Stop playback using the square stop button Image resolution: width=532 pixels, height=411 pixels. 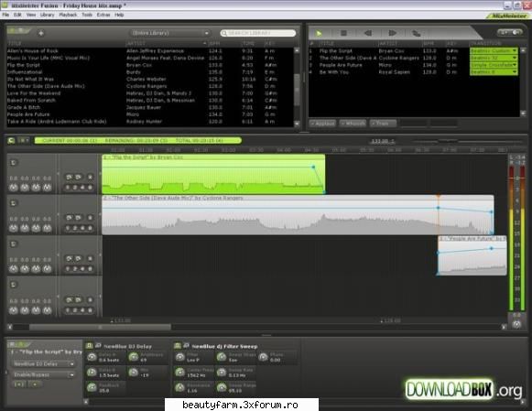tap(343, 33)
